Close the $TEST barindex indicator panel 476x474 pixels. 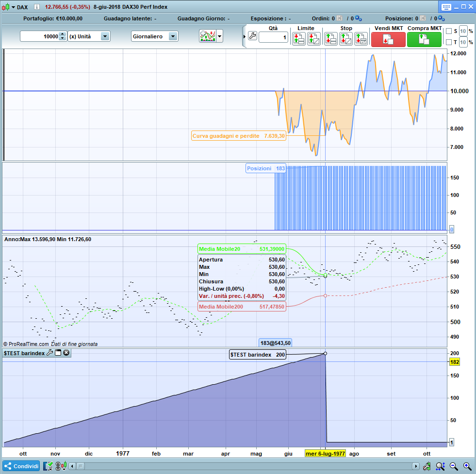[66, 353]
